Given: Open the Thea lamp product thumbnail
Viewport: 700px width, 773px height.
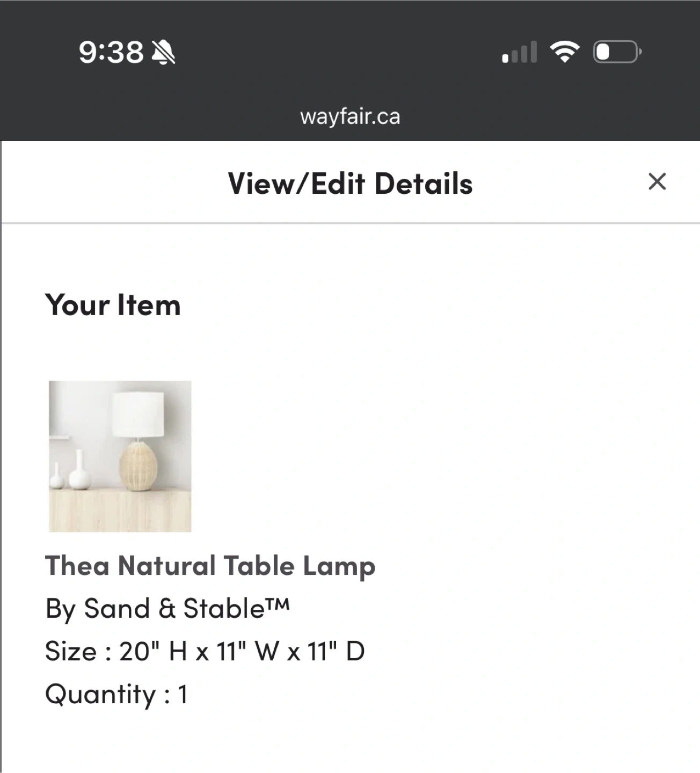Looking at the screenshot, I should pos(120,456).
